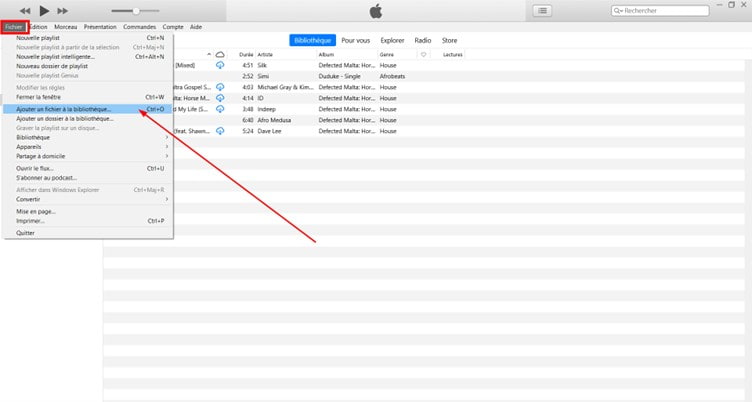Image resolution: width=752 pixels, height=402 pixels.
Task: Switch to the Bibliothèque tab
Action: [x=312, y=40]
